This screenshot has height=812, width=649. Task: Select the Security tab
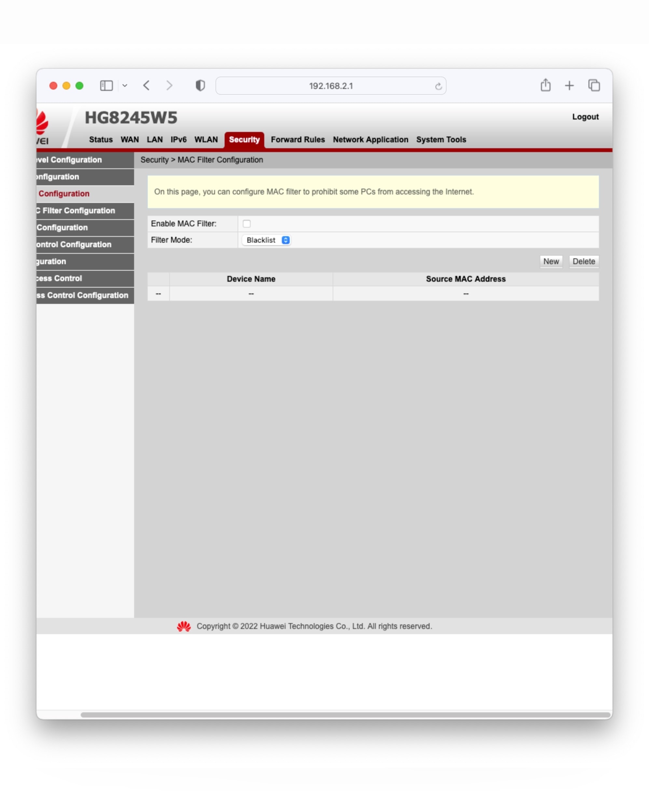tap(244, 140)
